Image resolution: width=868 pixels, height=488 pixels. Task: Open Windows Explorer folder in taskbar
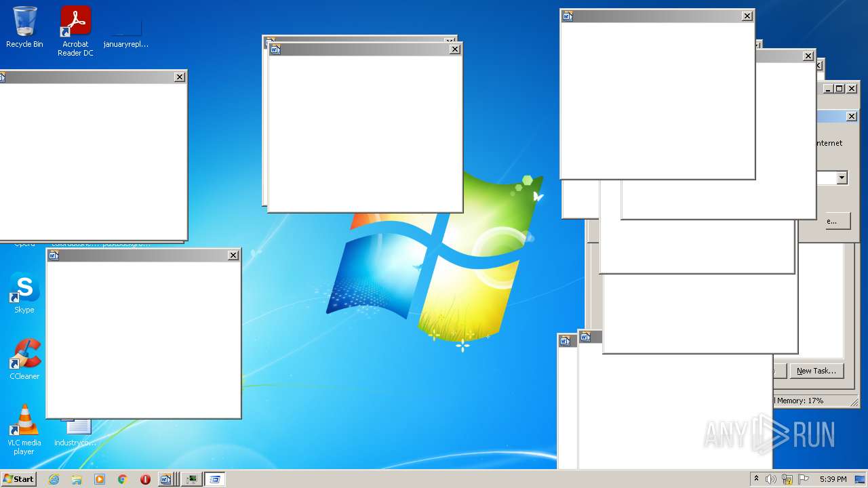pos(77,479)
